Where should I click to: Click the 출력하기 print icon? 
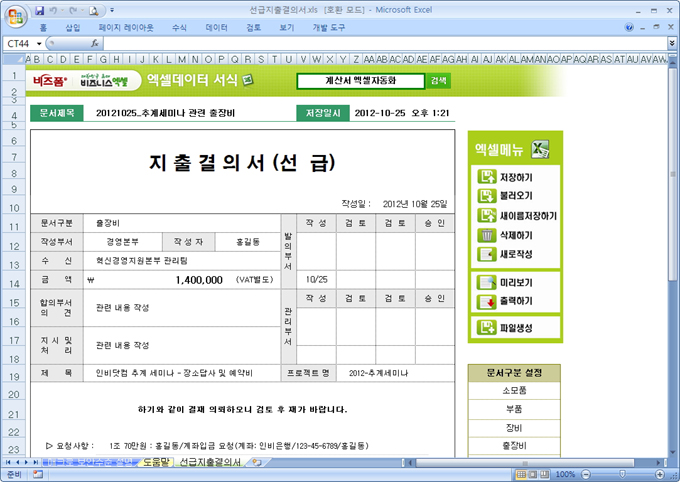(487, 302)
